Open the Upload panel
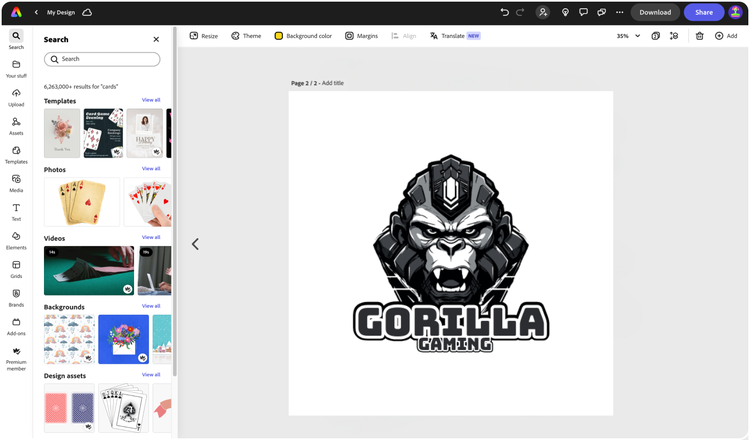The width and height of the screenshot is (750, 440). tap(16, 98)
